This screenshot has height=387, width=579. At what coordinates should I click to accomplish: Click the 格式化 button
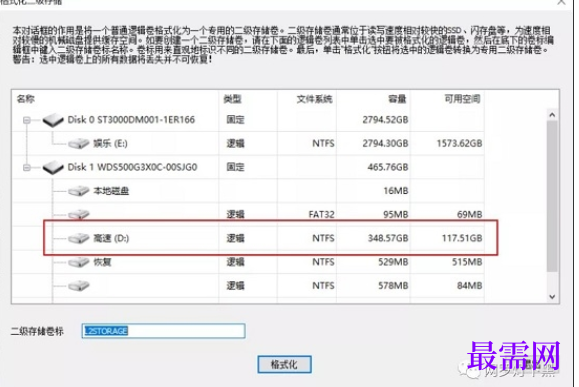pyautogui.click(x=284, y=364)
